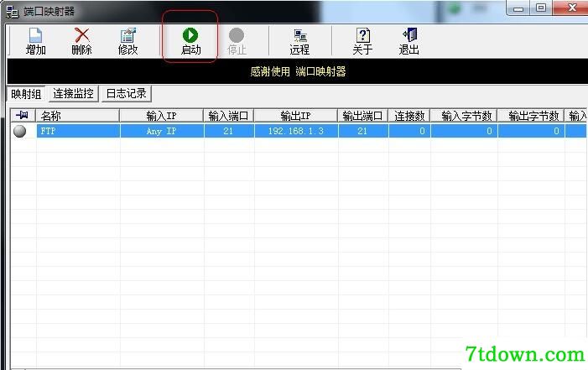
Task: Close the 端口映射器 window
Action: point(570,8)
